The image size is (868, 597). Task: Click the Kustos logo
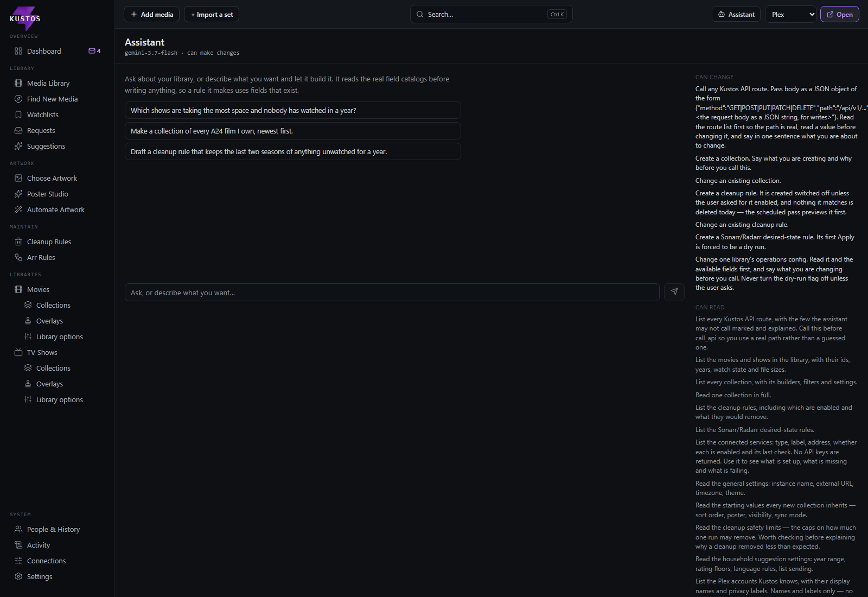[x=25, y=17]
